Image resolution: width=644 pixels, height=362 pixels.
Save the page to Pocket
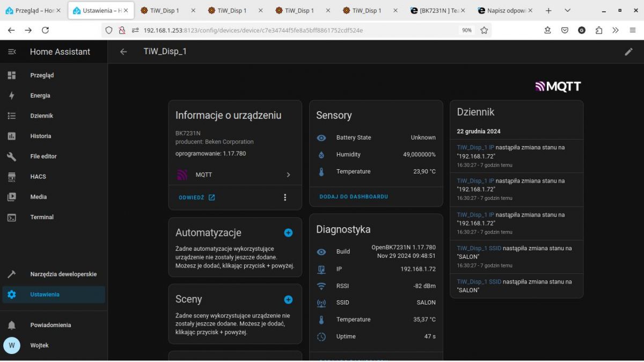click(565, 31)
